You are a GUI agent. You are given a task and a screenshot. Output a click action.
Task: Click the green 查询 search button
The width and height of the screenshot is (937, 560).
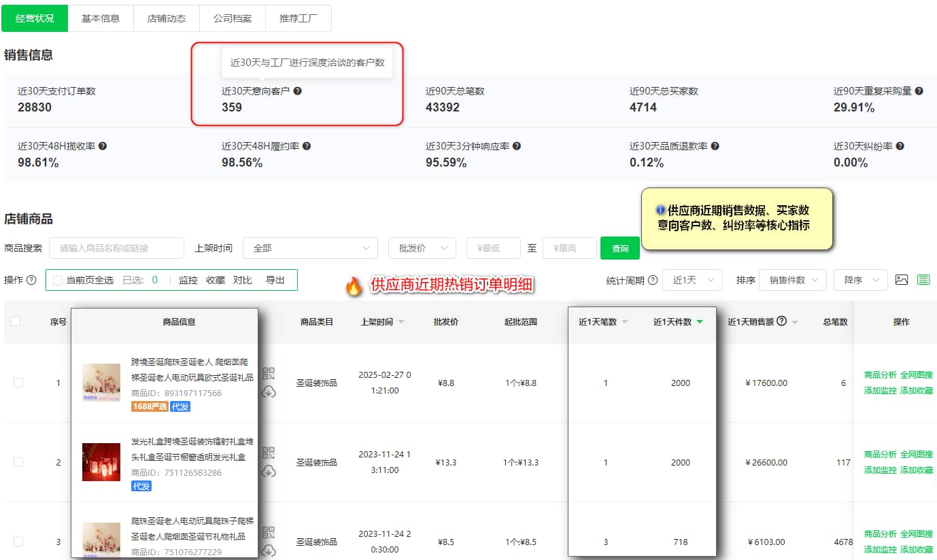coord(619,248)
